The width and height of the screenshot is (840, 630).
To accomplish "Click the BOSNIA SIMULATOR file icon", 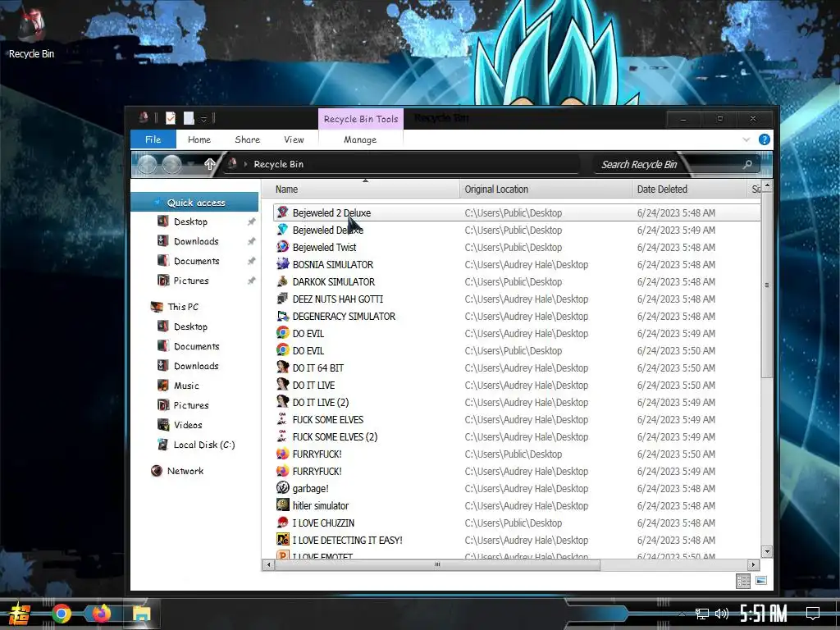I will coord(283,264).
